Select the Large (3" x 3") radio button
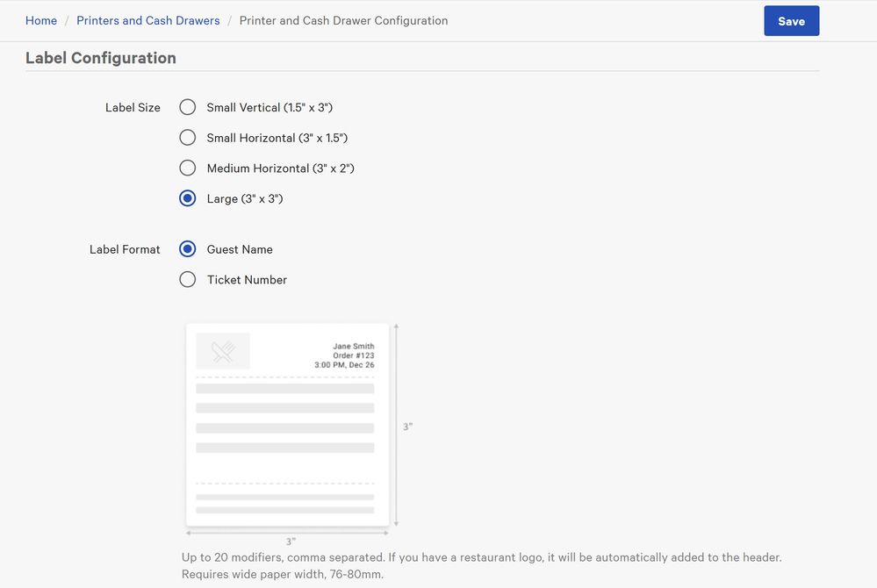 [187, 198]
